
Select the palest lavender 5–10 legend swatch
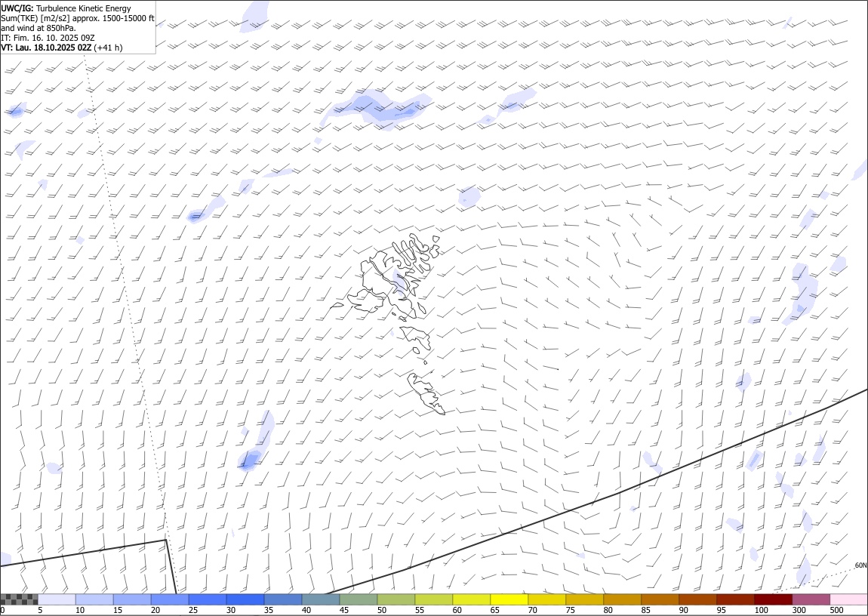[57, 599]
